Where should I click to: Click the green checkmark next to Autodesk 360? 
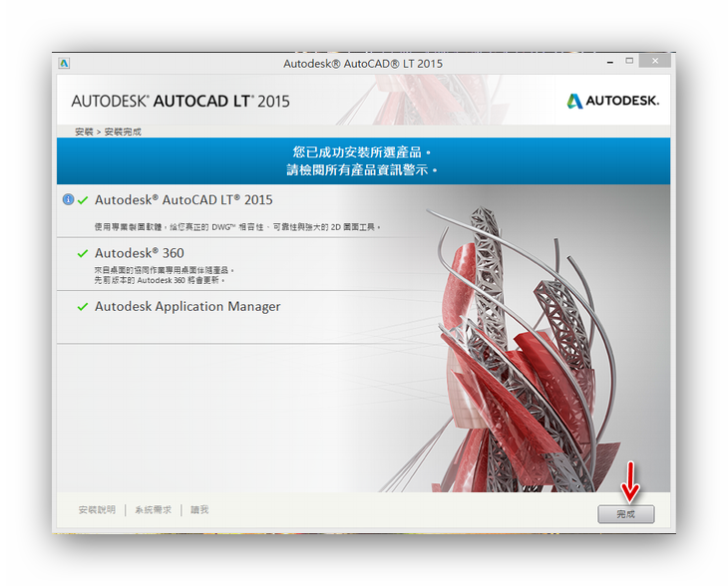point(83,253)
